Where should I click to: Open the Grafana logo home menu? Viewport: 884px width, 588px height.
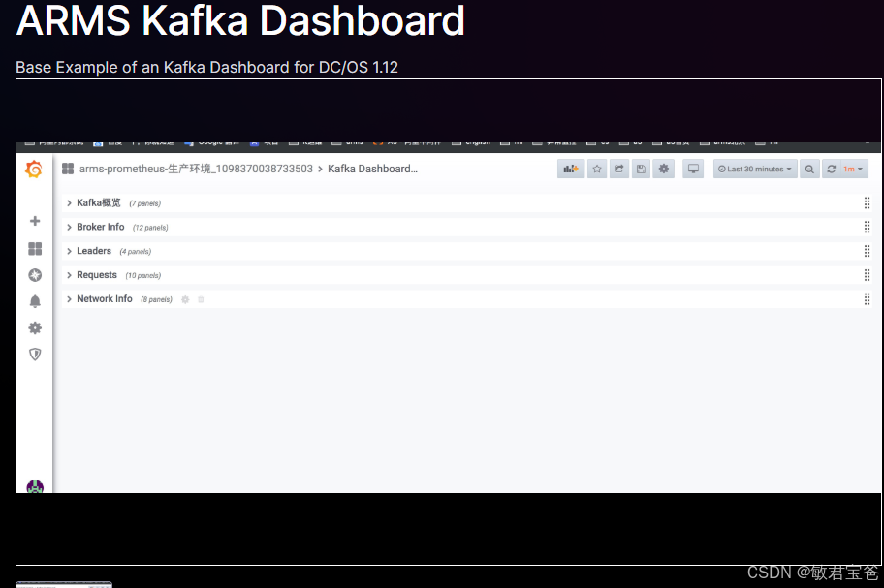pos(34,169)
